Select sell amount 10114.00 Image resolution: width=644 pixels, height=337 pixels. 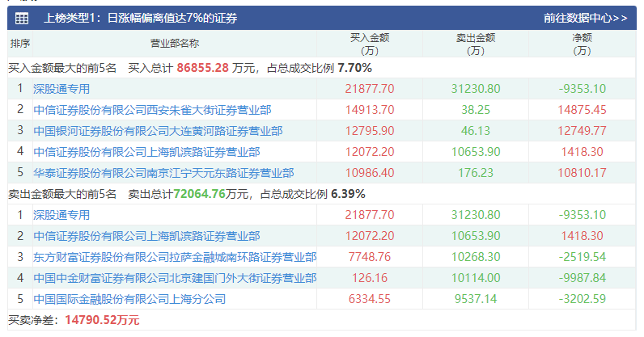476,278
